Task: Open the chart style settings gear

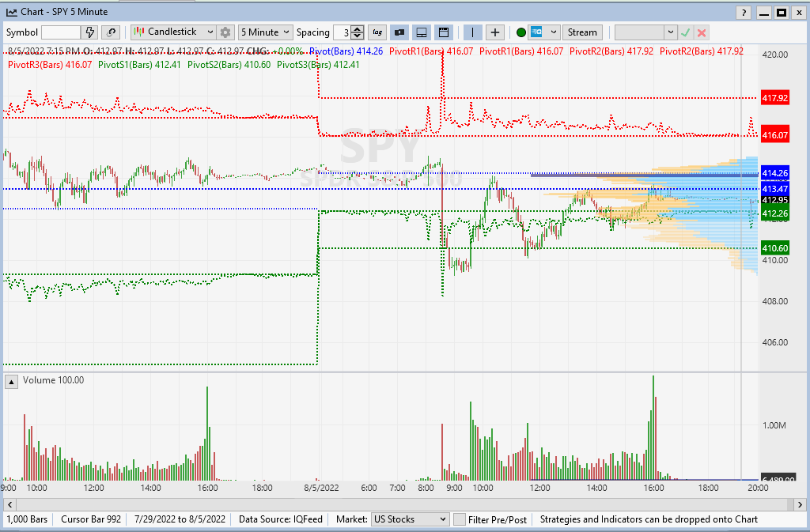Action: pos(225,32)
